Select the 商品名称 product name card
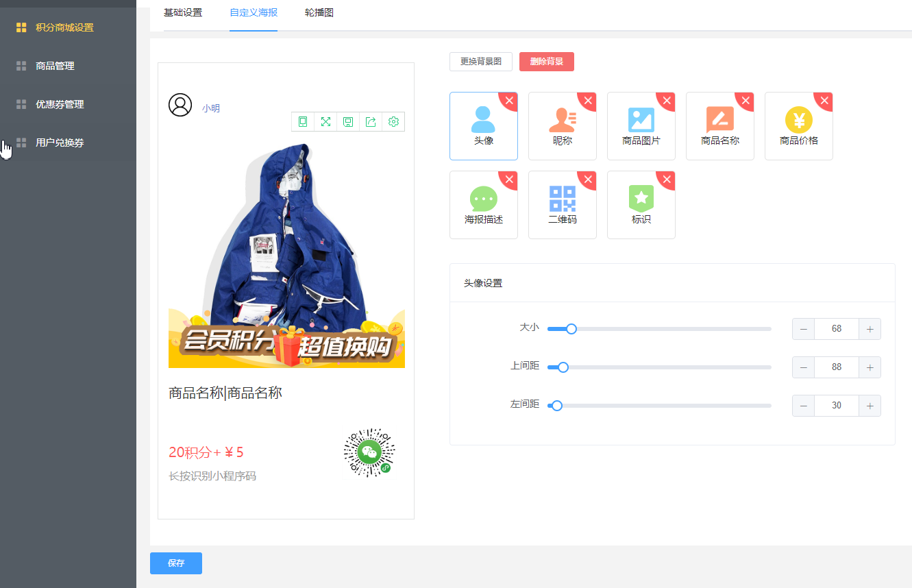This screenshot has width=912, height=588. [720, 126]
